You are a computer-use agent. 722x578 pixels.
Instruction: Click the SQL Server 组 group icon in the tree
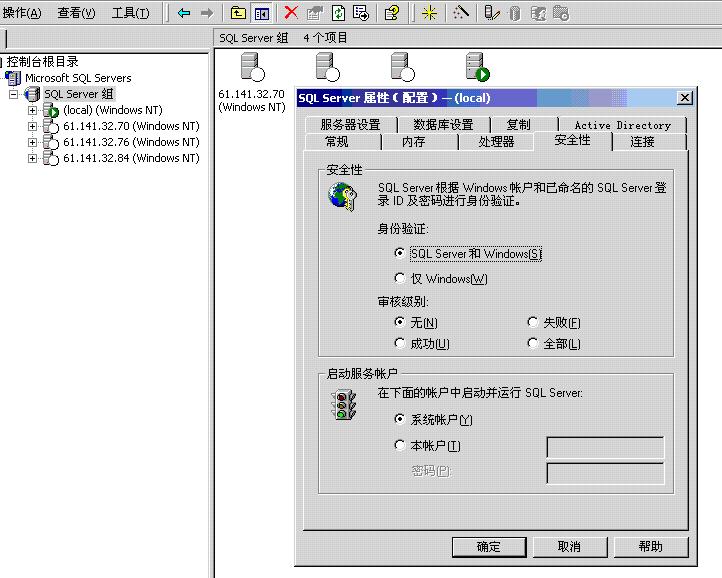click(32, 94)
